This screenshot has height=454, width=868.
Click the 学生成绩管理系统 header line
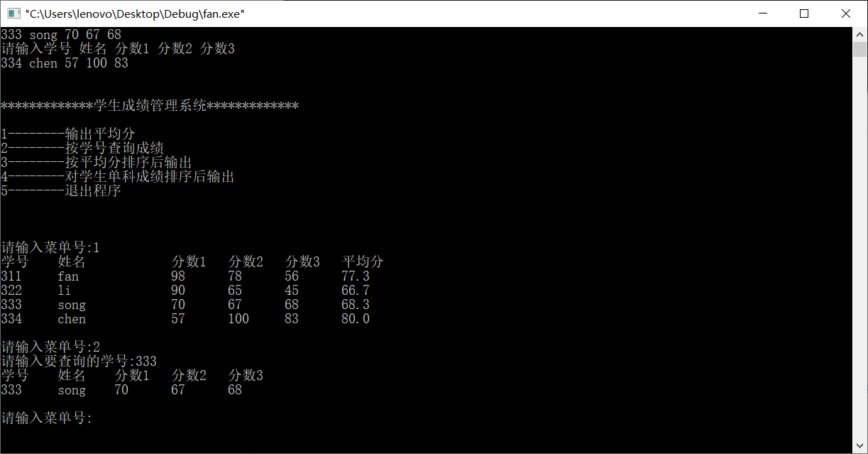tap(150, 106)
